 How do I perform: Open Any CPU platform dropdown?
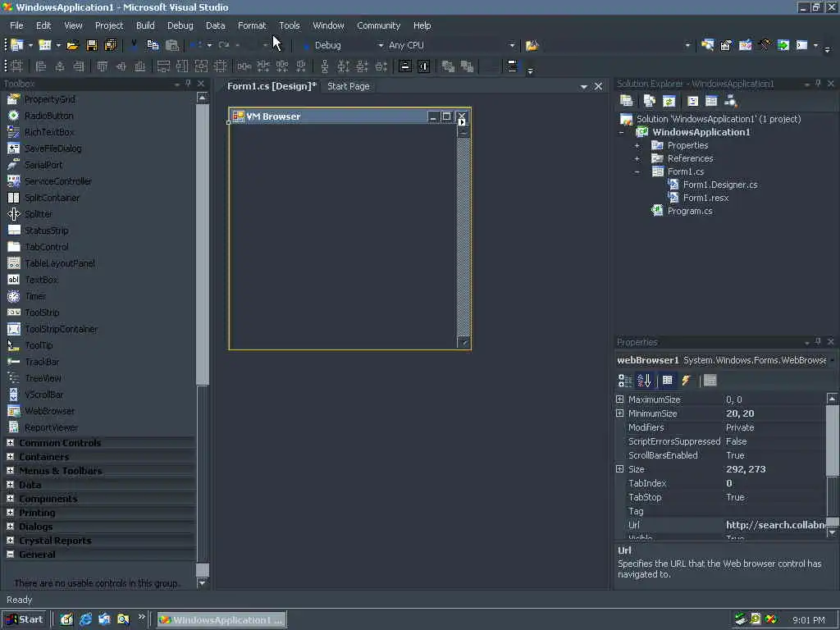pos(512,46)
